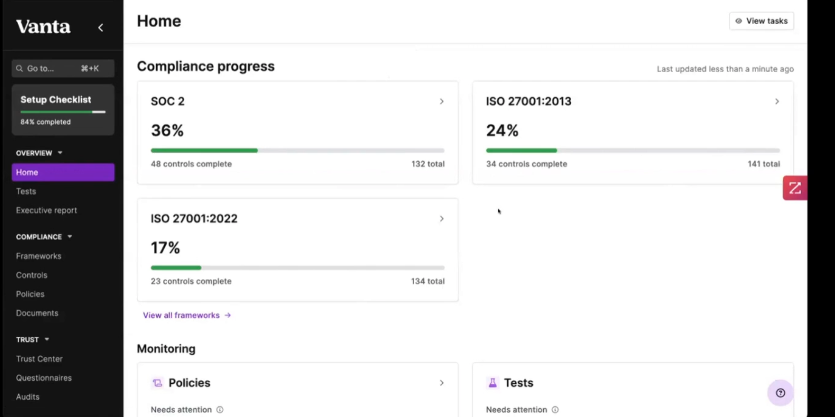Collapse the COMPLIANCE section
Viewport: 835px width, 417px height.
(x=70, y=236)
